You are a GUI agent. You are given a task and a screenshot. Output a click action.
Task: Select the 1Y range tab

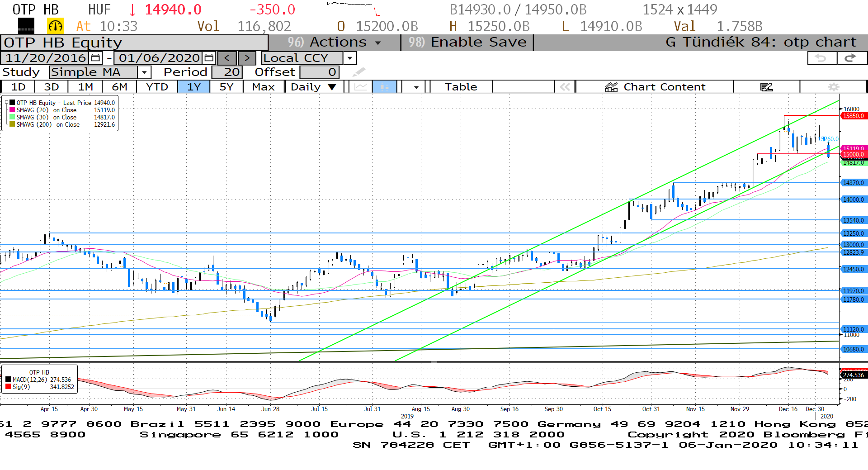tap(193, 87)
